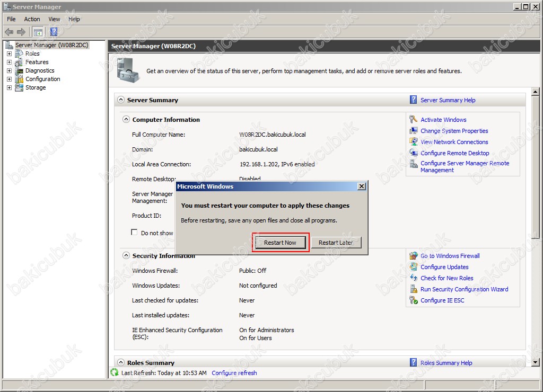The width and height of the screenshot is (543, 392).
Task: Open the View Network Connections link
Action: click(454, 142)
